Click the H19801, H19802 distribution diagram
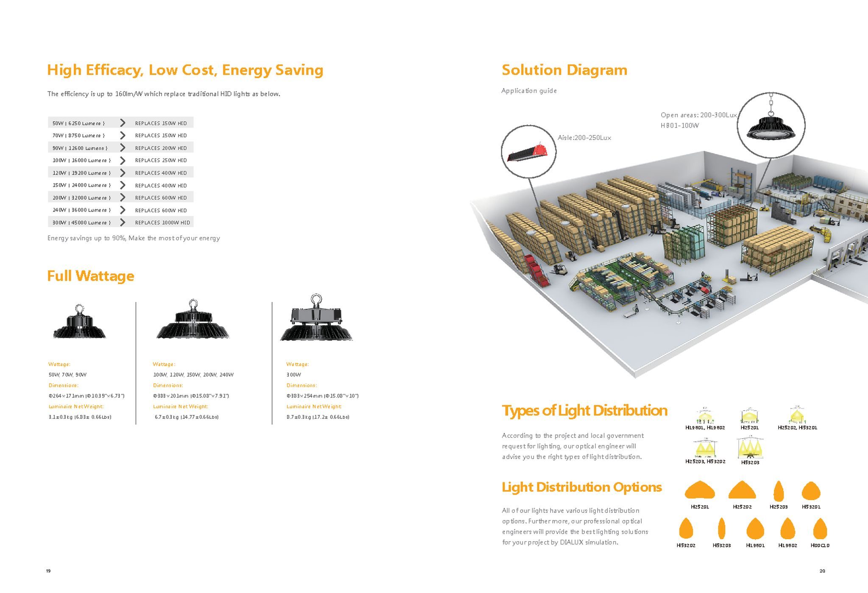 coord(705,416)
